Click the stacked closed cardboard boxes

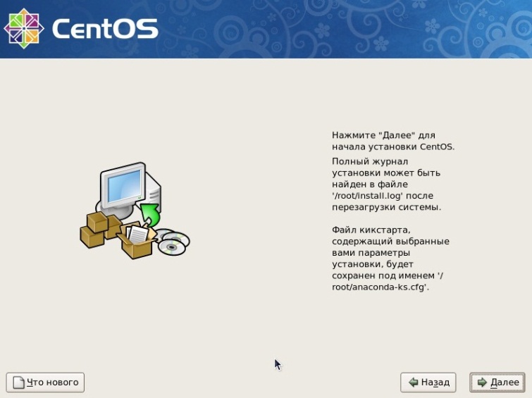(x=99, y=230)
